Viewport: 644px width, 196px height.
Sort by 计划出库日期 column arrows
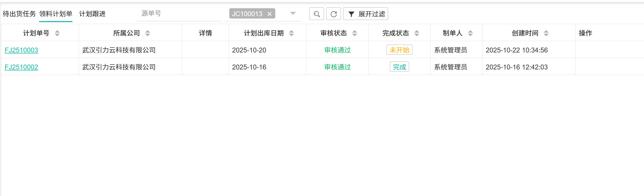click(x=291, y=33)
